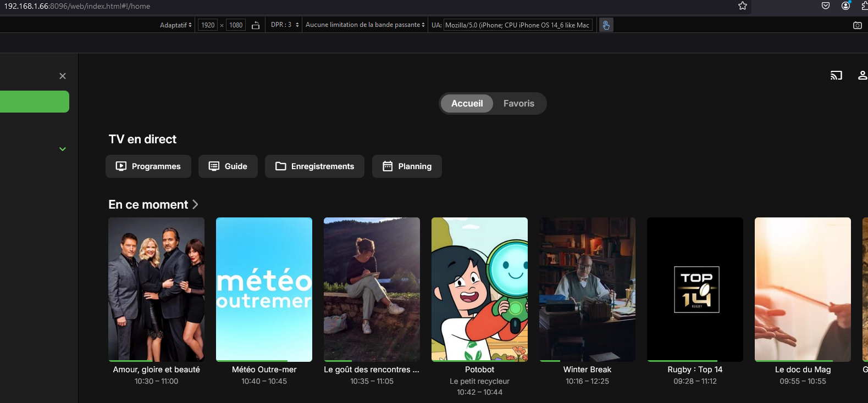Image resolution: width=868 pixels, height=403 pixels.
Task: Open the Programmes button
Action: click(x=148, y=166)
